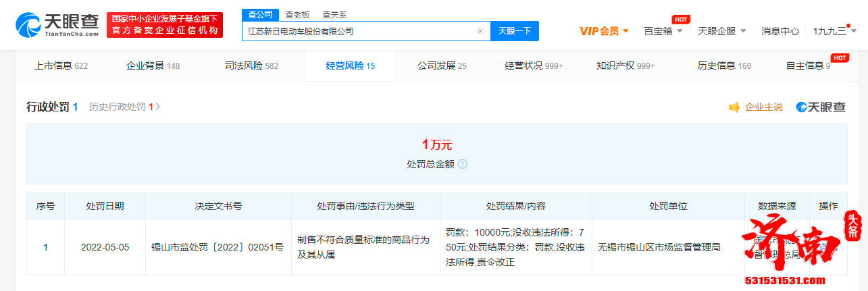Screen dimensions: 868x291
Task: Click the help icon beside 处罚总金额
Action: [x=462, y=164]
